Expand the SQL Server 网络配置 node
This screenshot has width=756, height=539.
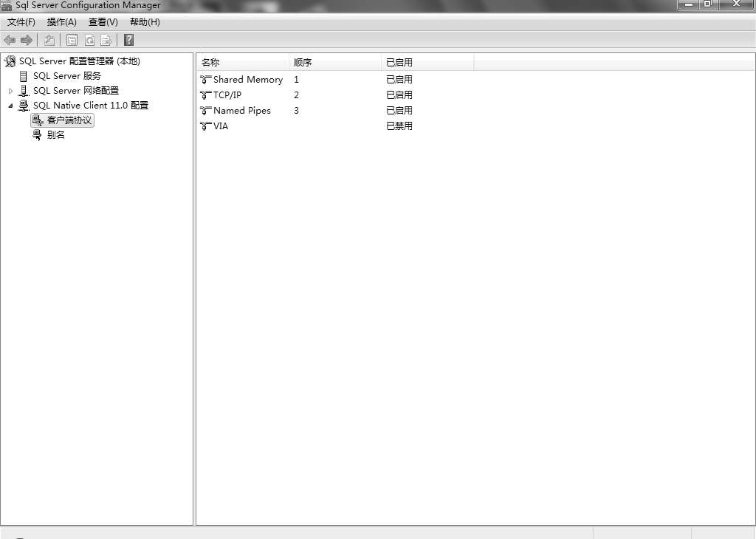[10, 91]
